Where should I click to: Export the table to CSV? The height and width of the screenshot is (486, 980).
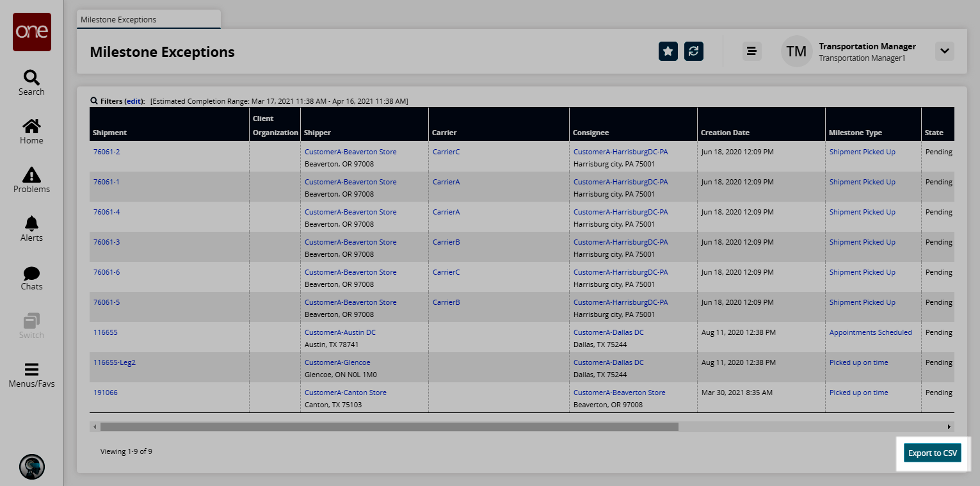[x=933, y=453]
